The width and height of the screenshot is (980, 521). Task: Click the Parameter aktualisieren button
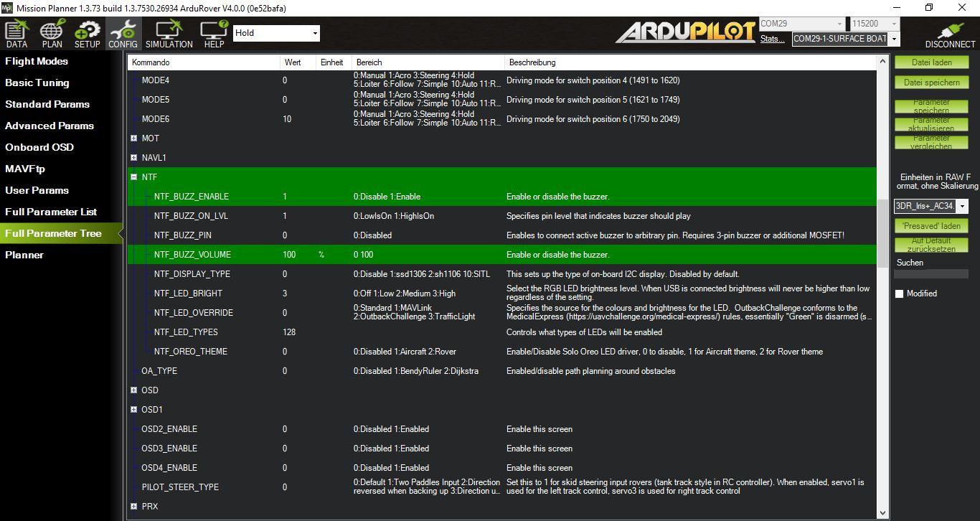point(931,124)
